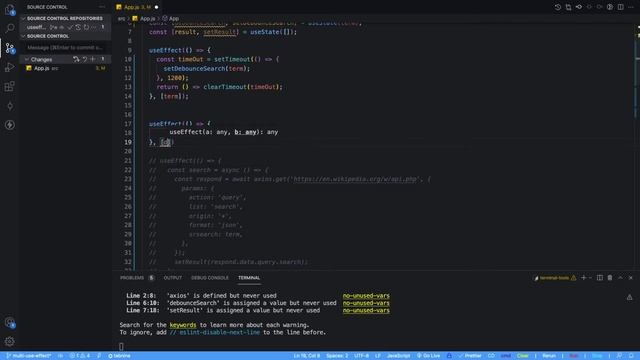The width and height of the screenshot is (640, 360).
Task: Click the commit message input field
Action: [x=65, y=47]
